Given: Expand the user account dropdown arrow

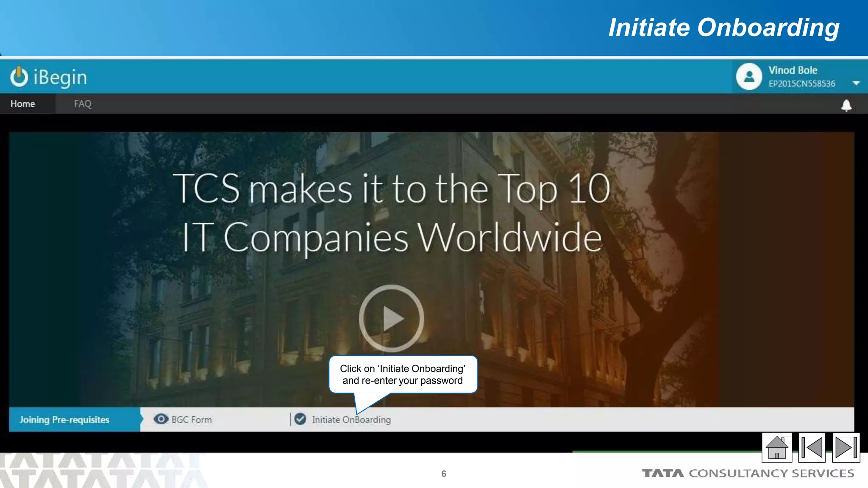Looking at the screenshot, I should point(856,83).
